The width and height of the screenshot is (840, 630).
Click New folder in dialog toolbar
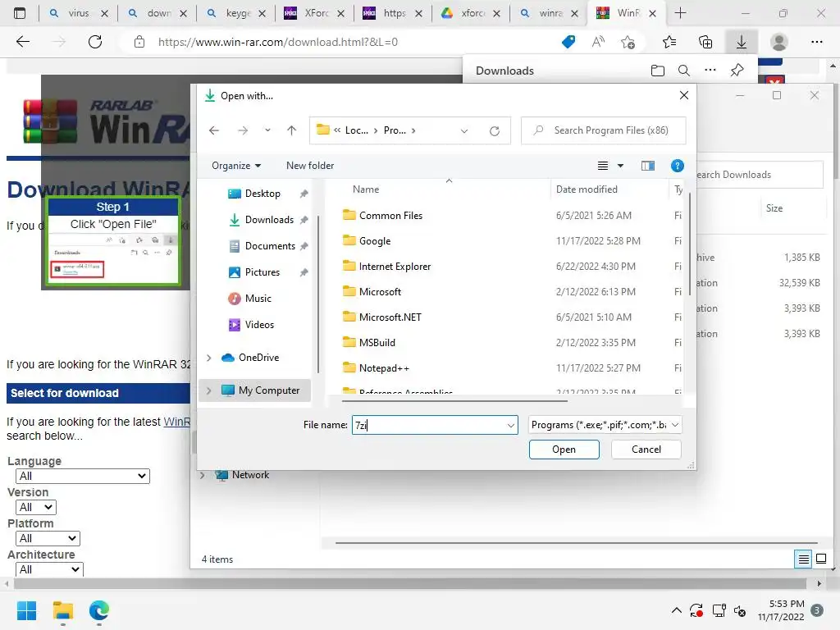310,166
